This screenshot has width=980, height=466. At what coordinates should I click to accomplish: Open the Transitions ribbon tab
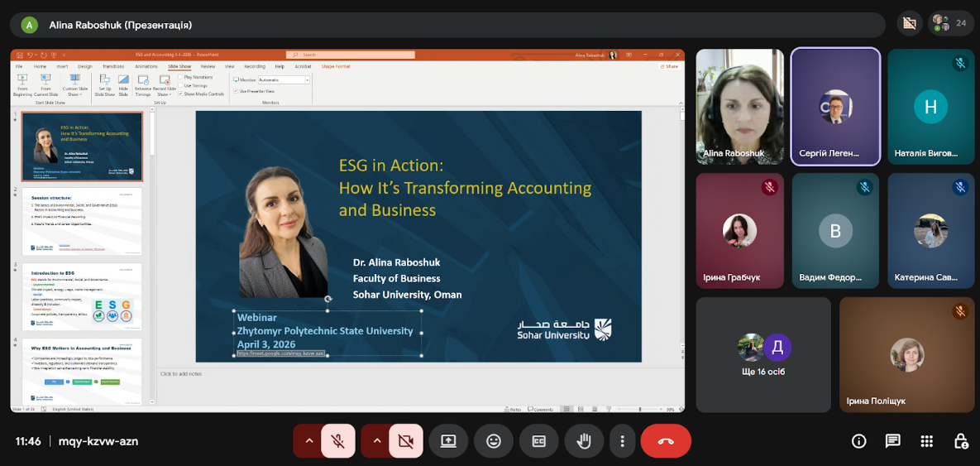(113, 66)
